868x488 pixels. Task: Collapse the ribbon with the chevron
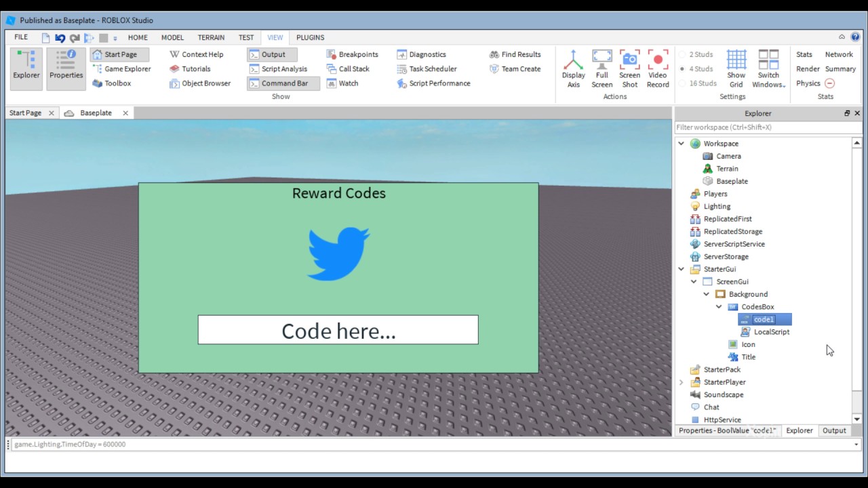(842, 37)
